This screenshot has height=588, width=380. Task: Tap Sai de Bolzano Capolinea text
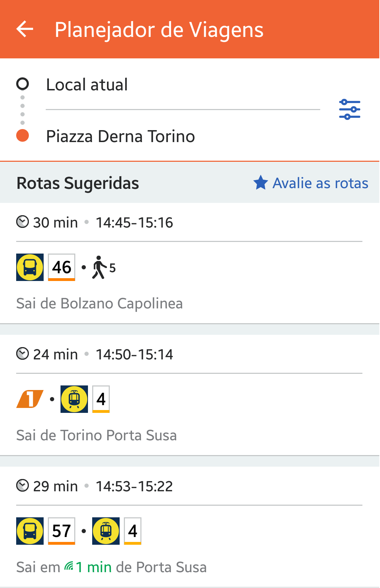pyautogui.click(x=100, y=303)
